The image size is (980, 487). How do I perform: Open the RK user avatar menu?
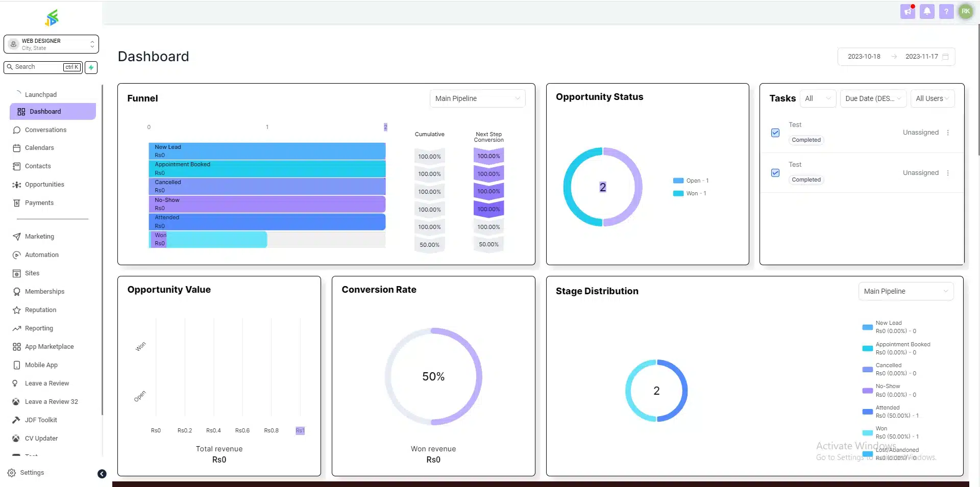coord(965,11)
